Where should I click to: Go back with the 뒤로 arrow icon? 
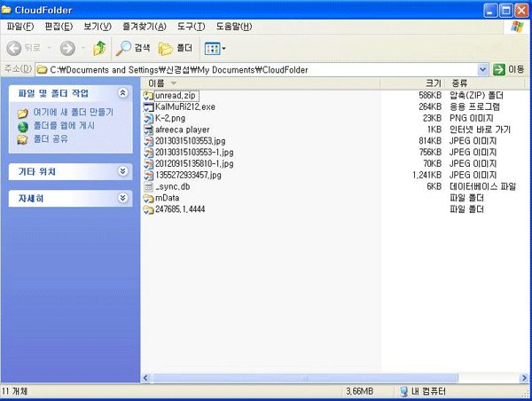tap(14, 48)
